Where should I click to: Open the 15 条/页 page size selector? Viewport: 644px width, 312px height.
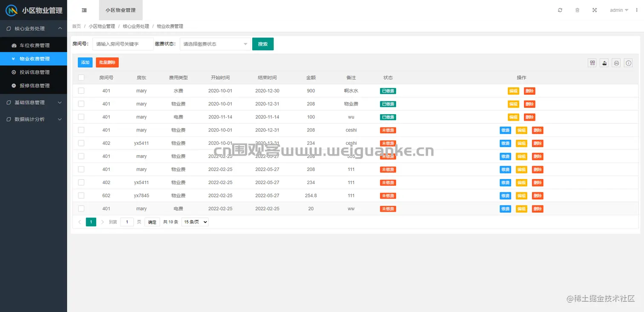click(195, 222)
